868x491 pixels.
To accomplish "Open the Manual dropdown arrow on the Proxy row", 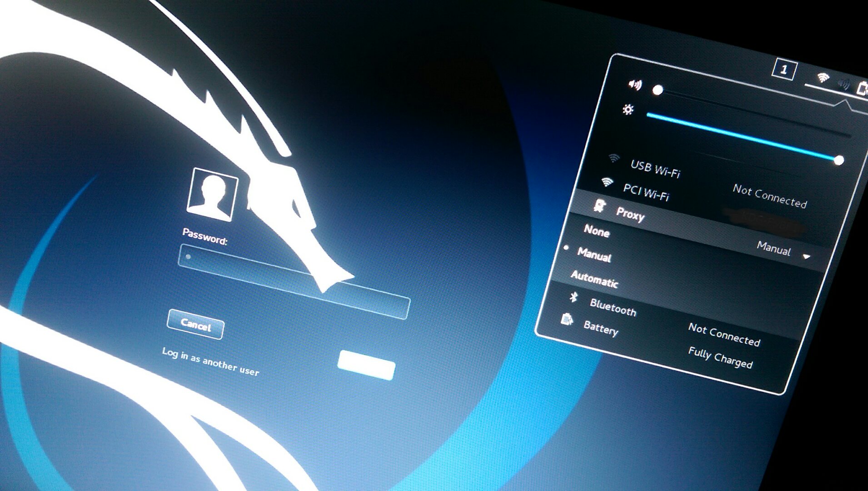I will [x=807, y=257].
